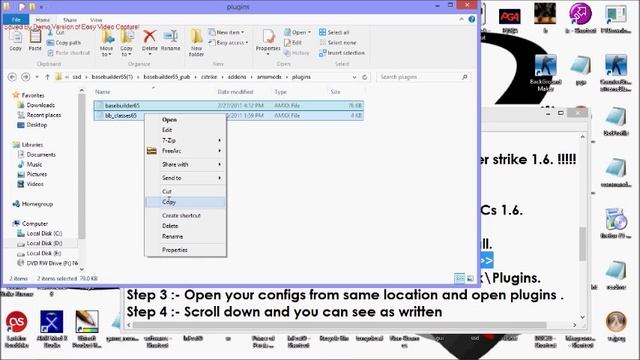This screenshot has width=640, height=360.
Task: Click the Cut scissors command in ribbon
Action: pos(56,32)
